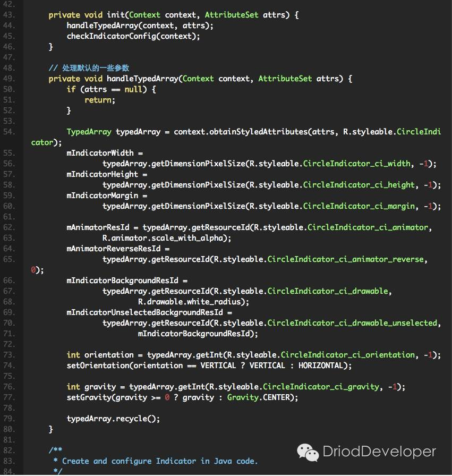Click comment 'Create and configure Indicator in Java code.'

160,461
